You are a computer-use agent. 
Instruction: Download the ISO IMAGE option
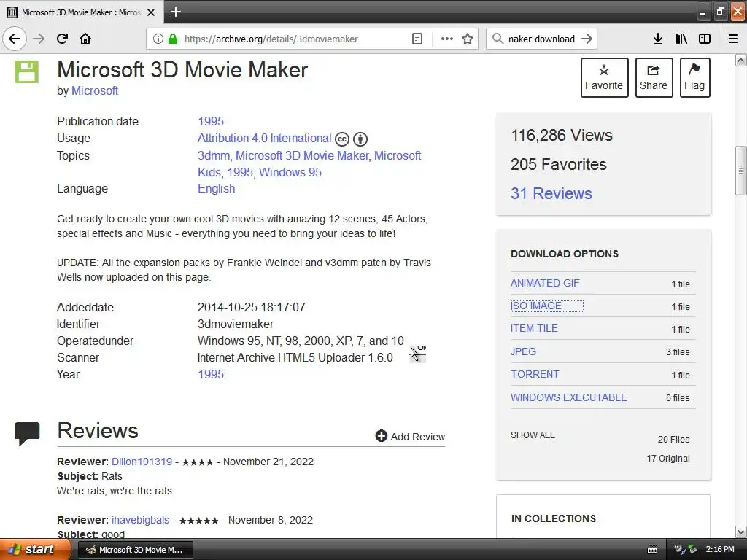click(x=536, y=306)
